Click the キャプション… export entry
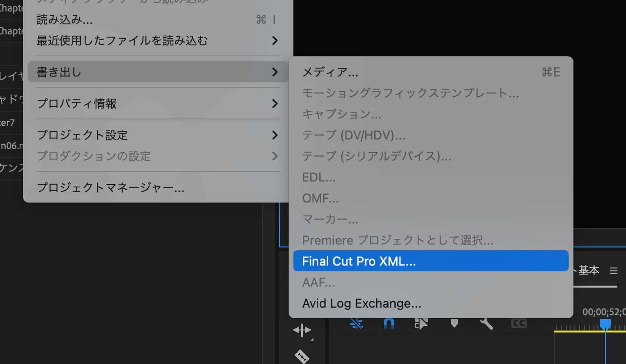Viewport: 626px width, 364px height. 431,114
